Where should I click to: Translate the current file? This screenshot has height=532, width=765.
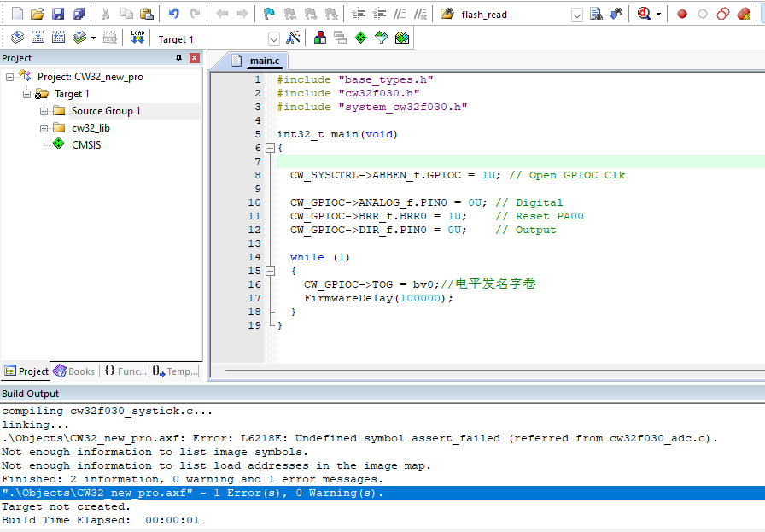pos(18,38)
